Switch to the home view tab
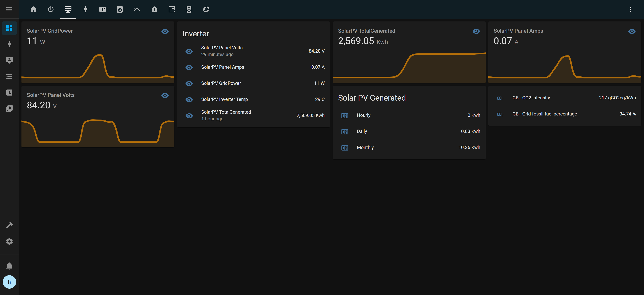The width and height of the screenshot is (644, 295). 34,9
